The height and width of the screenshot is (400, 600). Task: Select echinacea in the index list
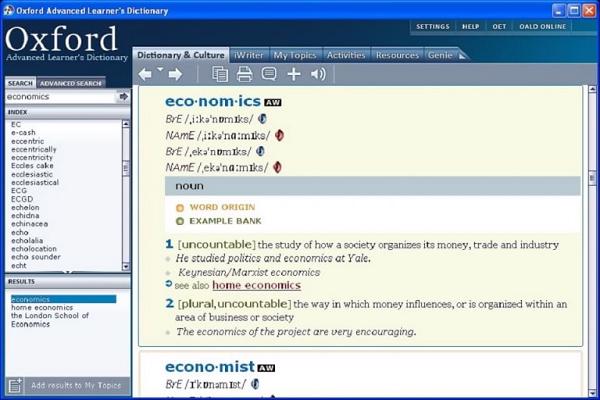click(29, 224)
